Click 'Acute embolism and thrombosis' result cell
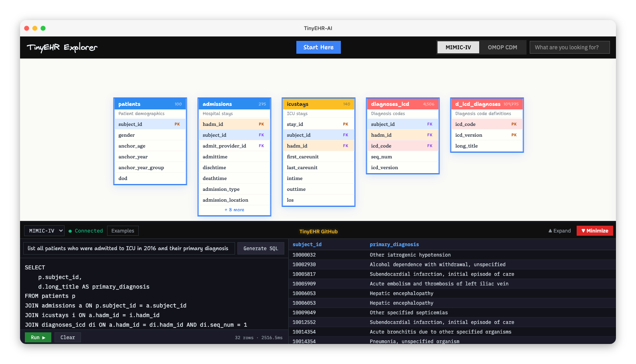This screenshot has width=636, height=364. pos(439,284)
